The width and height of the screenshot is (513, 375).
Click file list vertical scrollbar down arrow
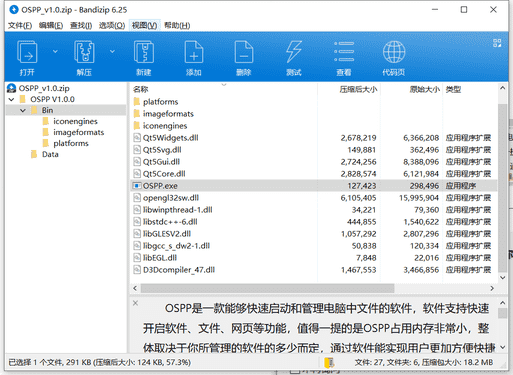502,277
